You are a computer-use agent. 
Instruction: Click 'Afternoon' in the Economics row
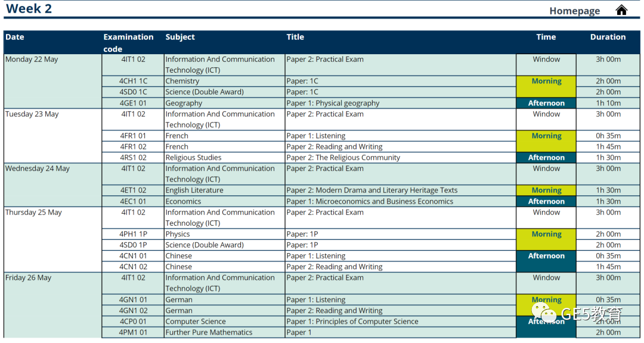tap(546, 201)
